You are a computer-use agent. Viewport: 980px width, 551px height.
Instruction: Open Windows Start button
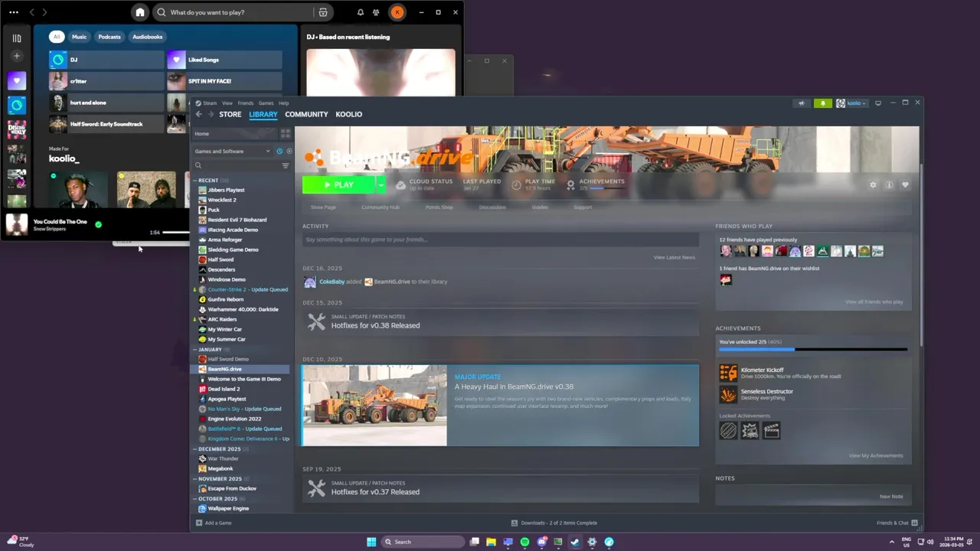pos(371,542)
